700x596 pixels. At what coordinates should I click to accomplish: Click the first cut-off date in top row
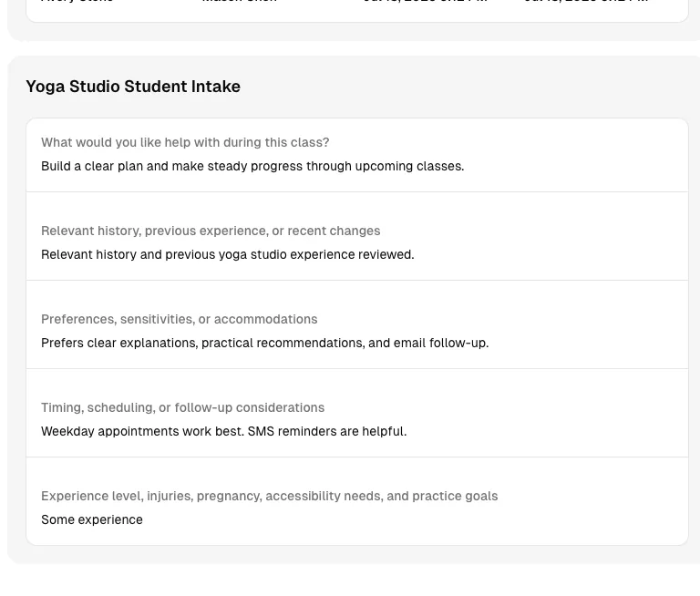pos(425,1)
